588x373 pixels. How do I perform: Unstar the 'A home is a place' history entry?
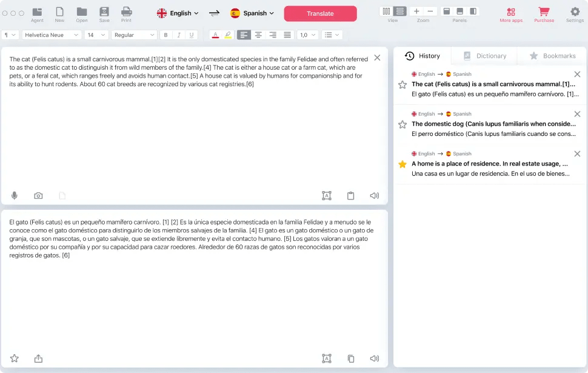[x=402, y=164]
